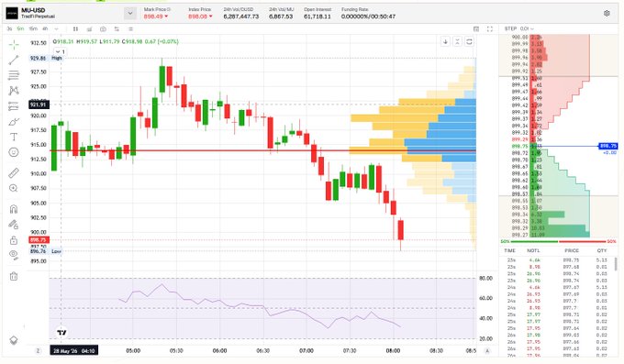
Task: Click the red 898.75 current price label
Action: 39,240
